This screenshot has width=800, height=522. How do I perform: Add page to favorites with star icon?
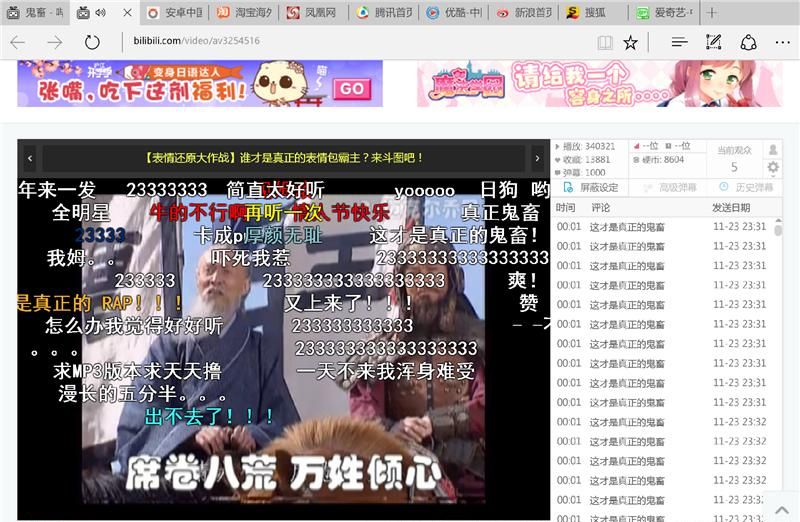click(631, 42)
